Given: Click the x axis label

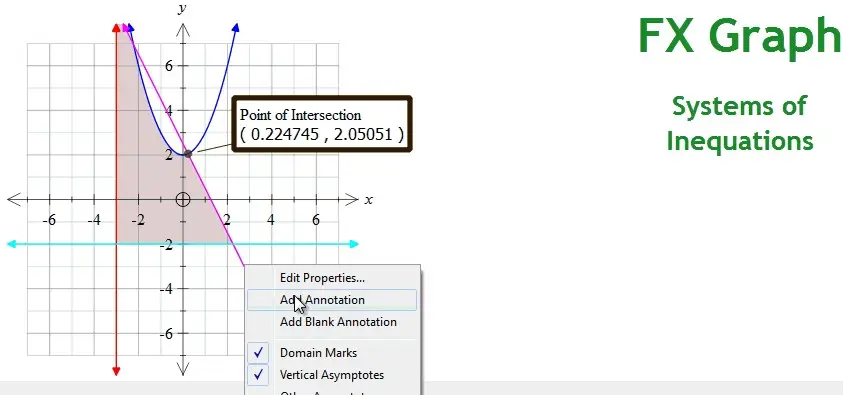Looking at the screenshot, I should [x=368, y=200].
